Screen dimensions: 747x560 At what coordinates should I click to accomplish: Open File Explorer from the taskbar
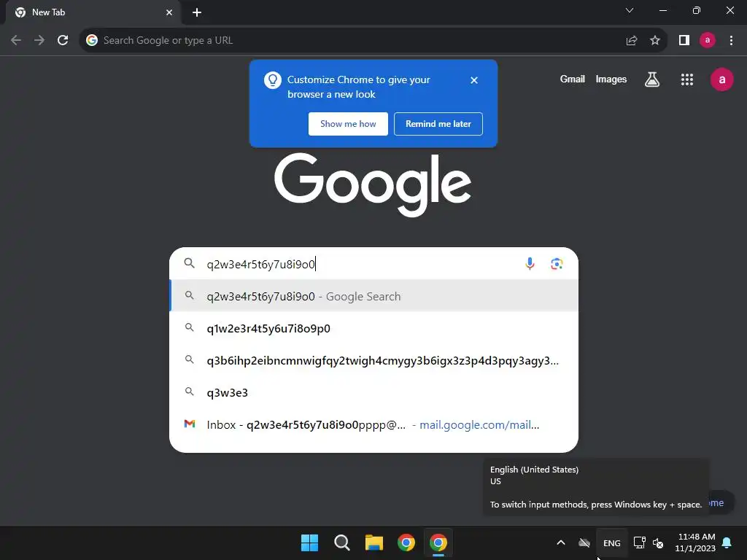pos(374,542)
